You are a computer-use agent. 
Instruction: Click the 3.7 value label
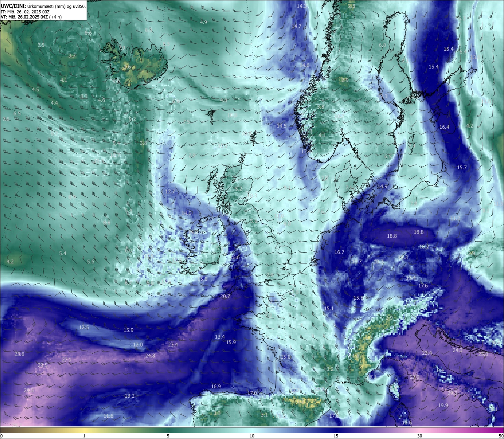(x=72, y=56)
